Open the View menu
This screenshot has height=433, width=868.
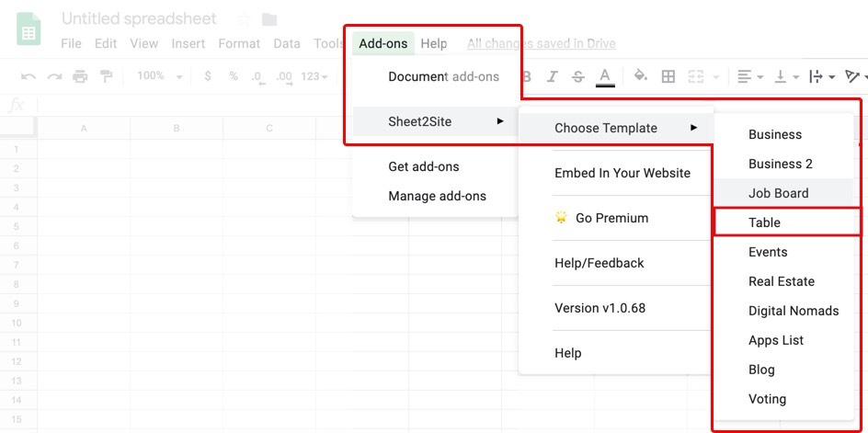pos(144,43)
